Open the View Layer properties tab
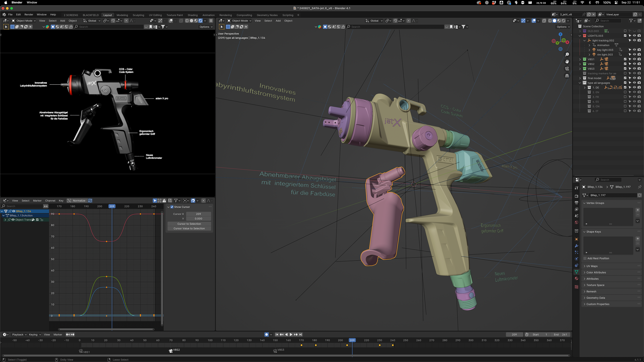 [x=576, y=209]
